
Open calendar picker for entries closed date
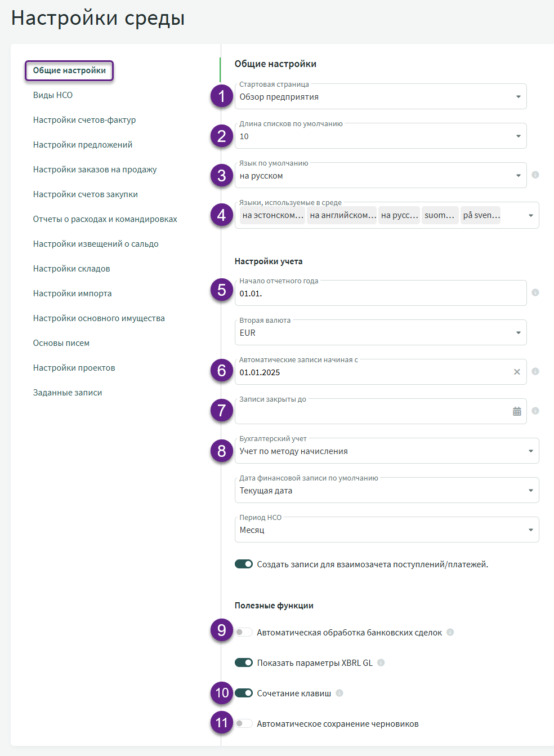(x=517, y=412)
